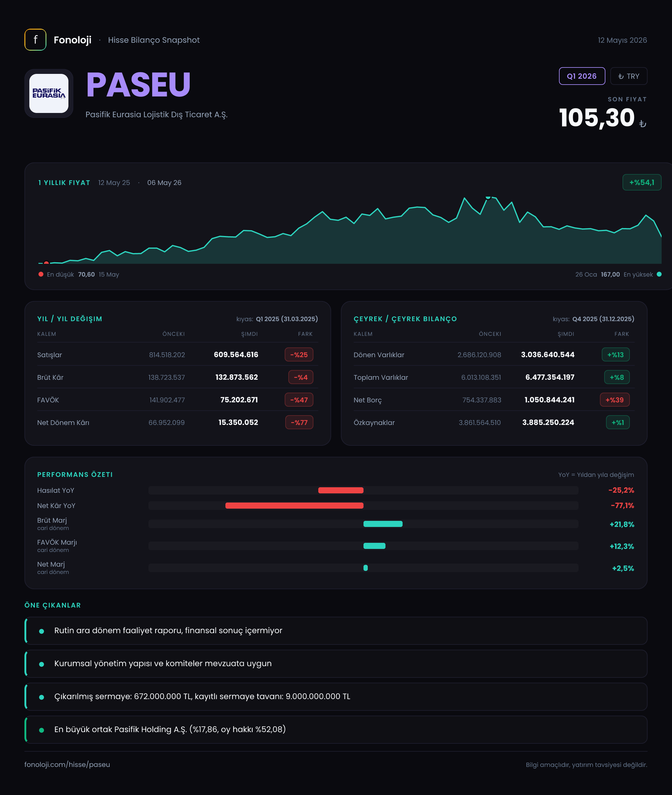Click the Fonoloji "f" logo icon
Image resolution: width=672 pixels, height=795 pixels.
coord(35,40)
